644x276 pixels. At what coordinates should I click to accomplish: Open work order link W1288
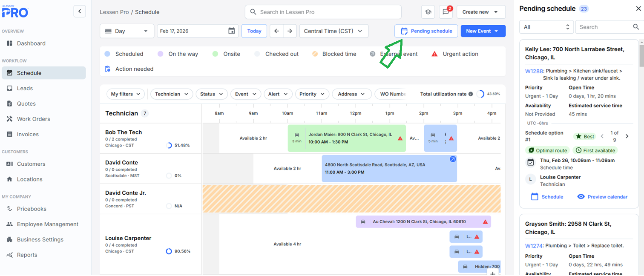click(x=533, y=71)
